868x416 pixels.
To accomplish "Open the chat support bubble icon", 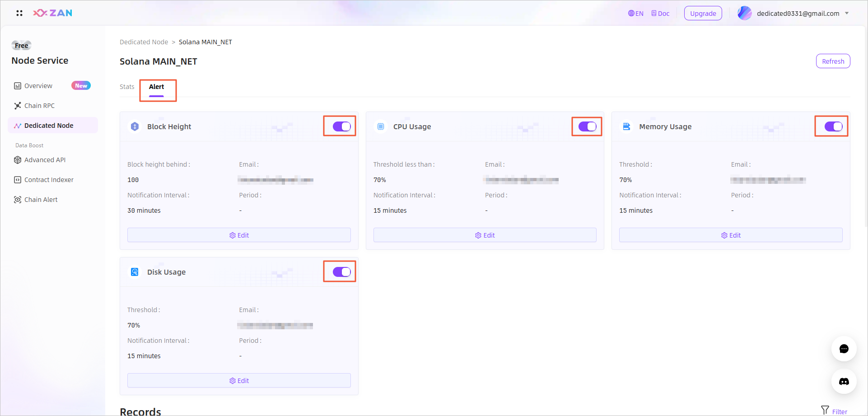I will coord(844,349).
